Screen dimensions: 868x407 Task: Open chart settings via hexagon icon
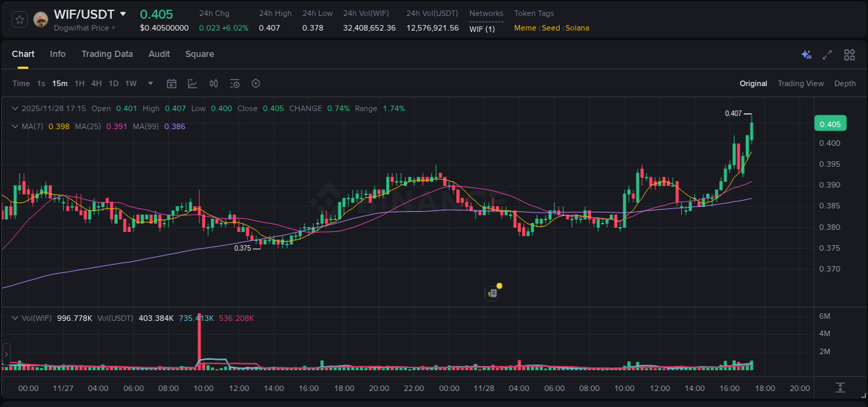[255, 83]
